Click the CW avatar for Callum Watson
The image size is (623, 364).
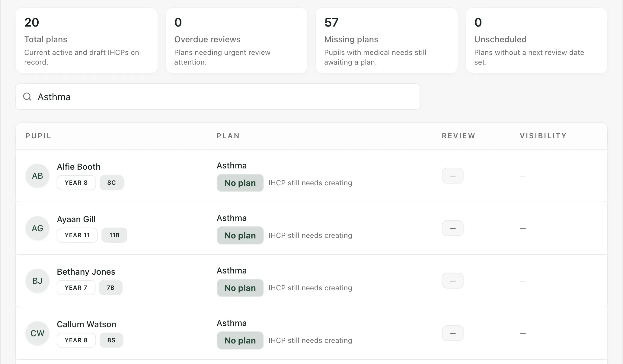[x=37, y=333]
